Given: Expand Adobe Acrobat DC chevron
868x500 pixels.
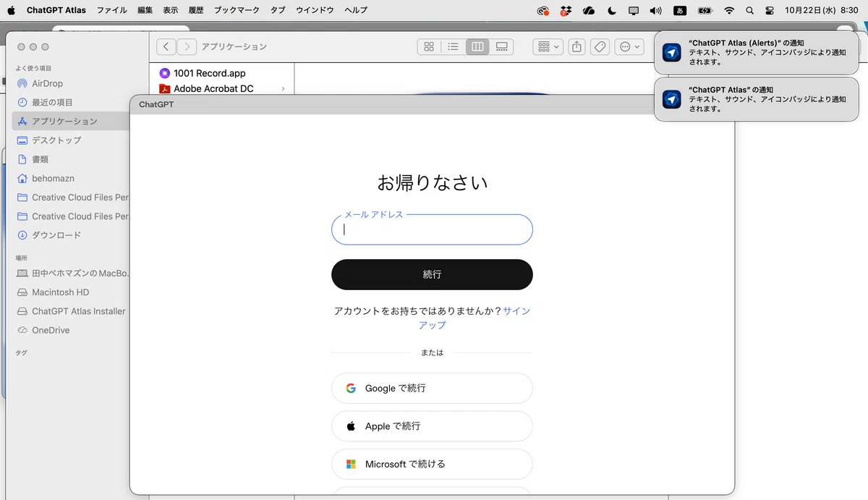Looking at the screenshot, I should pos(283,88).
